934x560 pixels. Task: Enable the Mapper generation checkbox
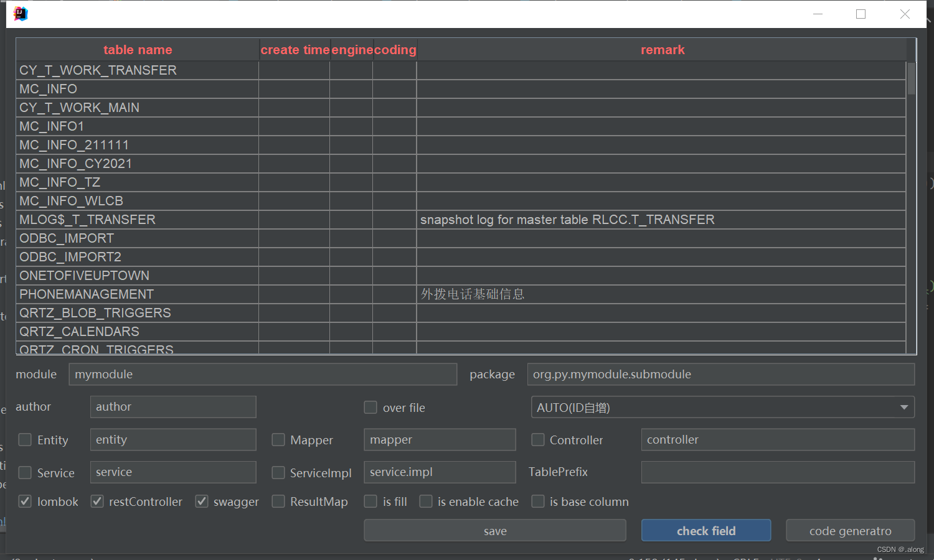pos(278,439)
